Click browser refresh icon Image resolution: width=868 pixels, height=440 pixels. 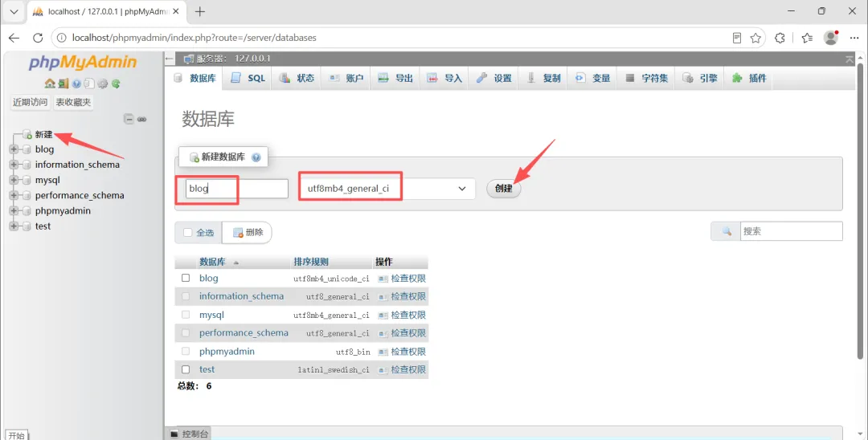point(38,38)
